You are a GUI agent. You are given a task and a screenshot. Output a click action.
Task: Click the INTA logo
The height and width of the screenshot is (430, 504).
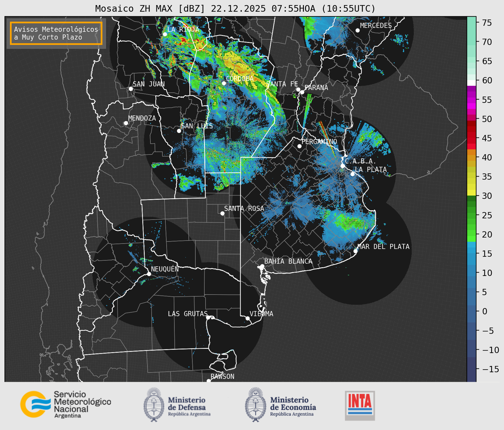360,405
